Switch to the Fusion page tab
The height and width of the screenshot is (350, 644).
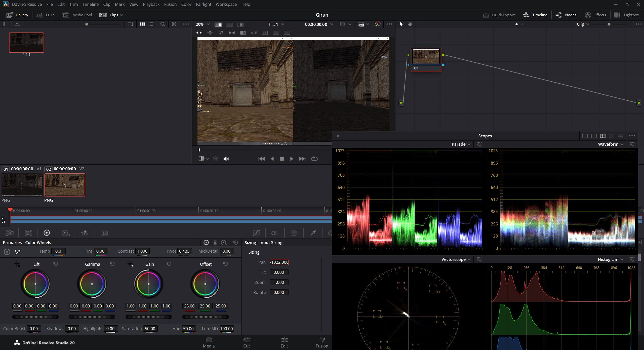322,342
